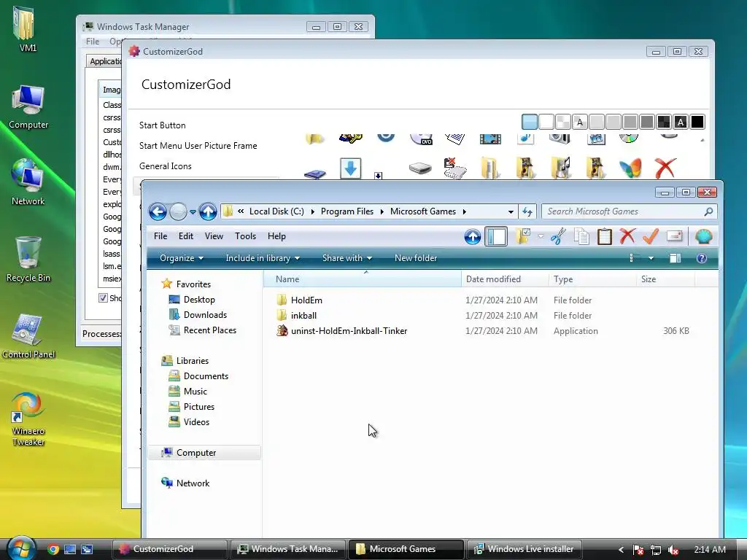This screenshot has width=747, height=560.
Task: Select folder with music note icon in CustomizerGod
Action: 561,168
